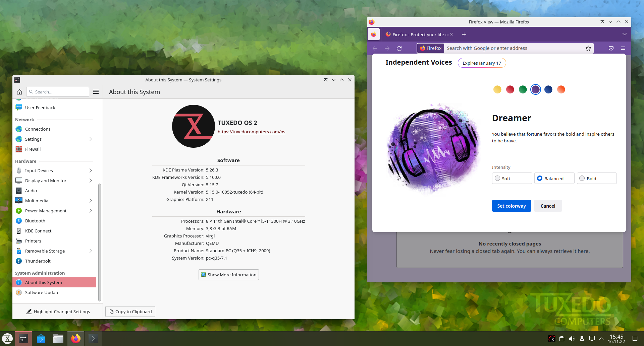Select the Soft intensity option

tap(512, 179)
